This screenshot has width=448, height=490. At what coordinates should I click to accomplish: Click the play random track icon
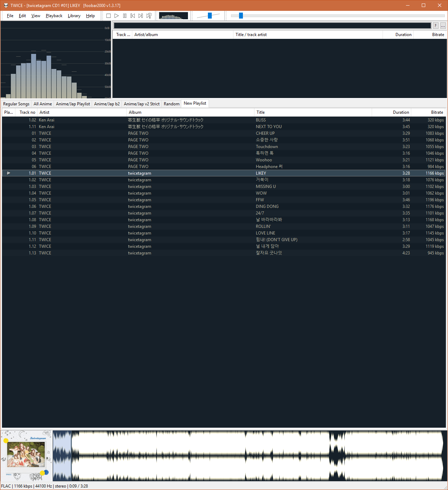(149, 15)
